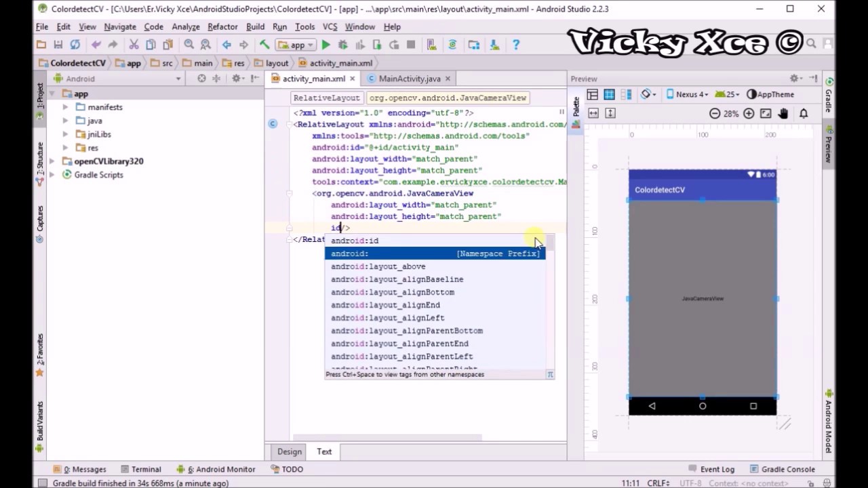Image resolution: width=868 pixels, height=488 pixels.
Task: Open the Android project view dropdown
Action: [118, 79]
